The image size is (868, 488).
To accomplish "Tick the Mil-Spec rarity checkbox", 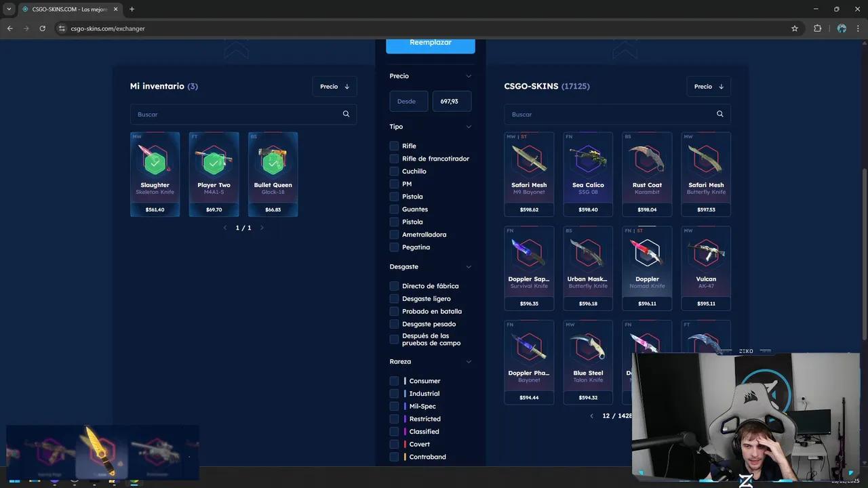I will pos(394,407).
